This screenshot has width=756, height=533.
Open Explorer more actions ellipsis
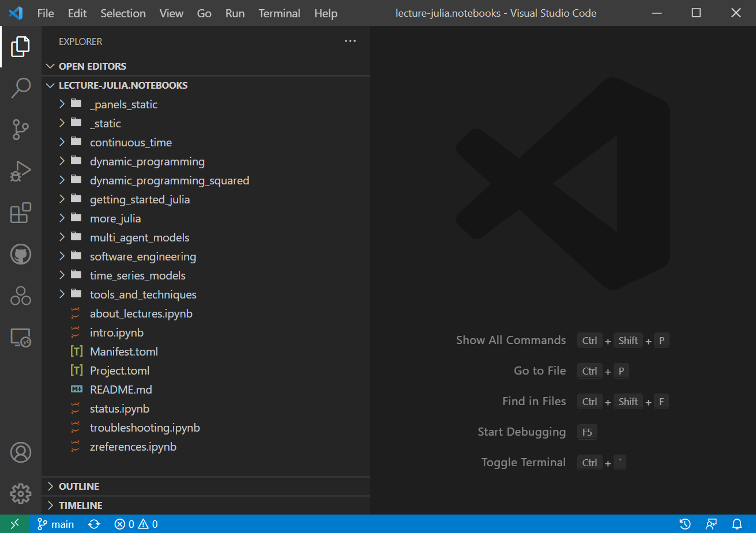[350, 41]
